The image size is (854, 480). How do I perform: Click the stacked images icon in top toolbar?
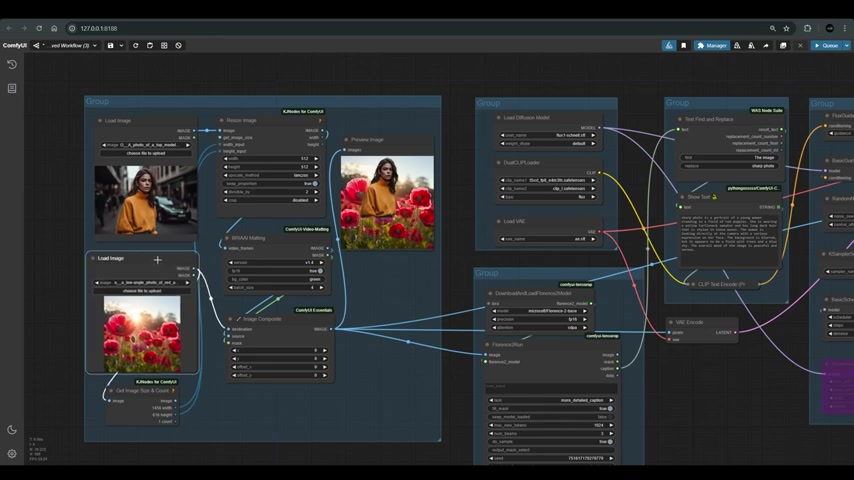point(783,46)
